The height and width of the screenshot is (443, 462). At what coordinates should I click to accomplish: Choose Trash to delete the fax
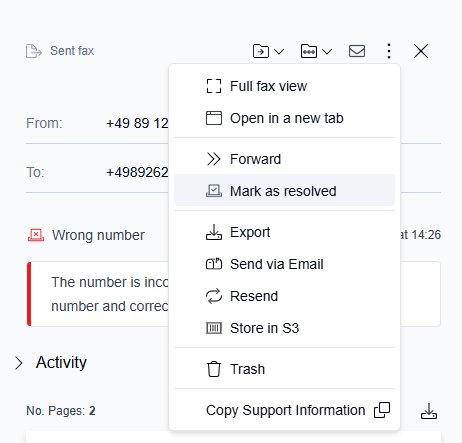tap(284, 369)
